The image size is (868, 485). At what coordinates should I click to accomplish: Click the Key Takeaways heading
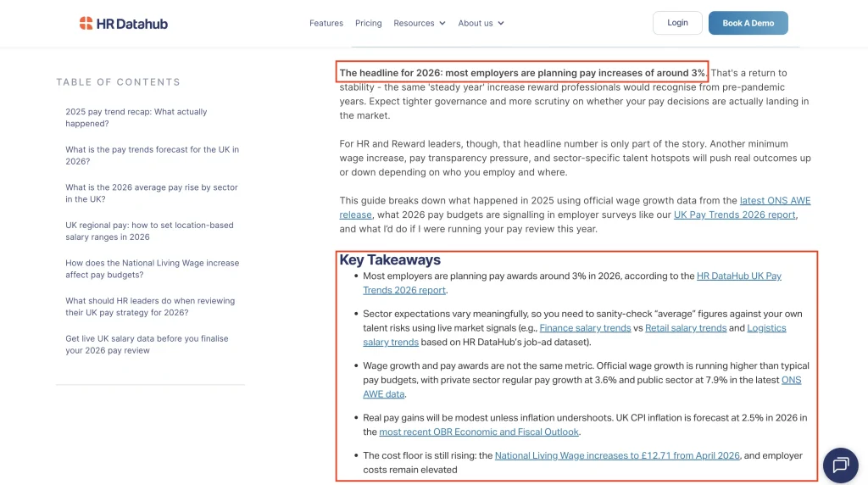390,259
